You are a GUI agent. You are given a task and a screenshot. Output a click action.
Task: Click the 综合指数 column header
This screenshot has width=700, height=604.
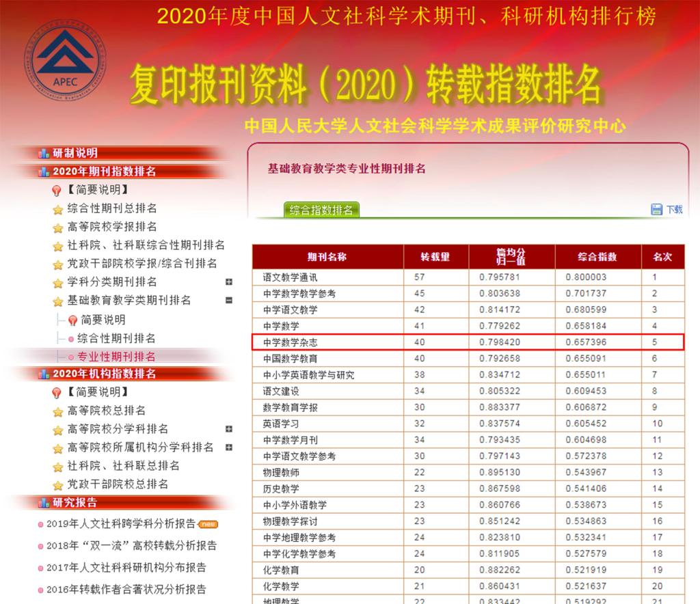(597, 257)
